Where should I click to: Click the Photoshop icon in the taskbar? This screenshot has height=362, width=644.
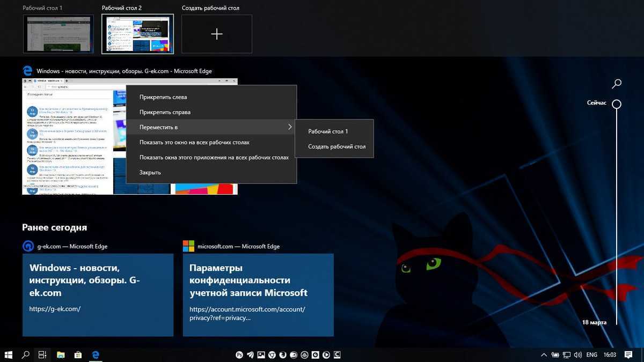[239, 354]
